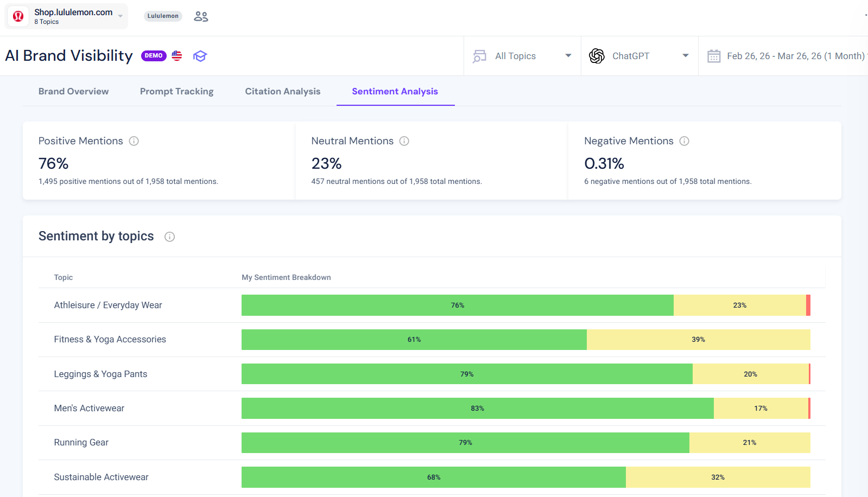The height and width of the screenshot is (497, 868).
Task: Click Men's Activewear 83% positive bar
Action: [x=478, y=408]
